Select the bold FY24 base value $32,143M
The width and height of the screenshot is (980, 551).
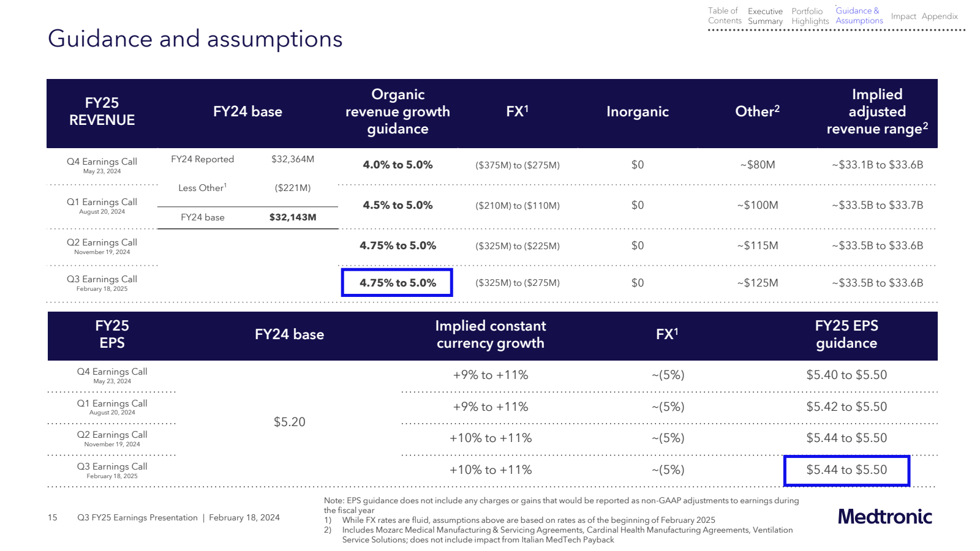(293, 217)
